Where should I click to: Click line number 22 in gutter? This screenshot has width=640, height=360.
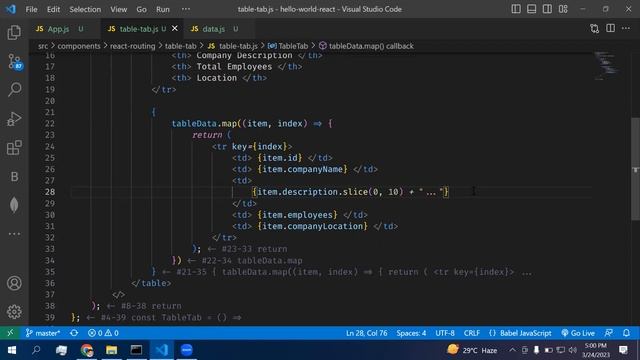(50, 123)
